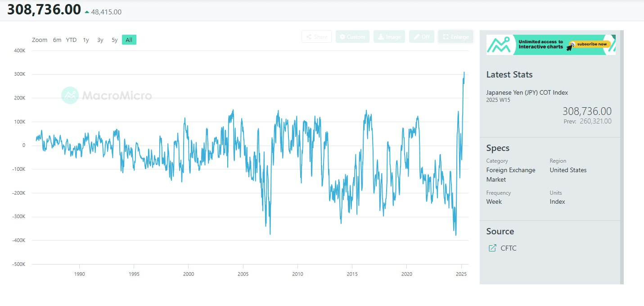Open the Custom chart settings
This screenshot has height=306, width=644.
pyautogui.click(x=352, y=37)
